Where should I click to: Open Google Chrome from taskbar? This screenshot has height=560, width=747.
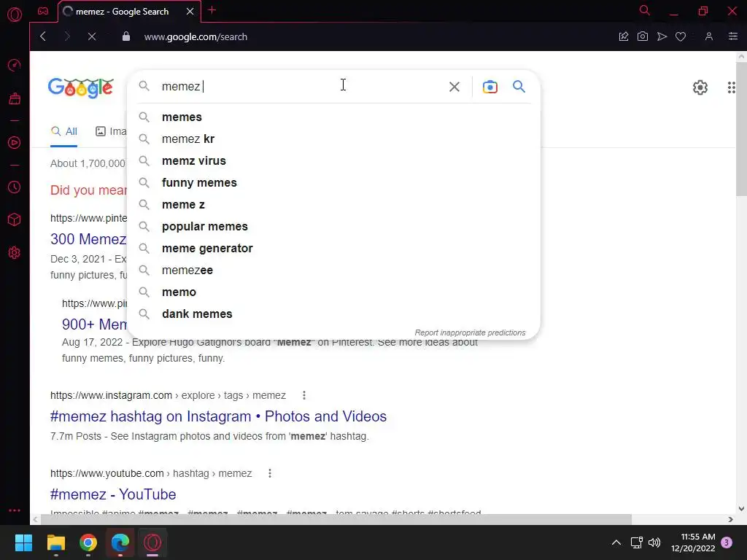click(88, 542)
